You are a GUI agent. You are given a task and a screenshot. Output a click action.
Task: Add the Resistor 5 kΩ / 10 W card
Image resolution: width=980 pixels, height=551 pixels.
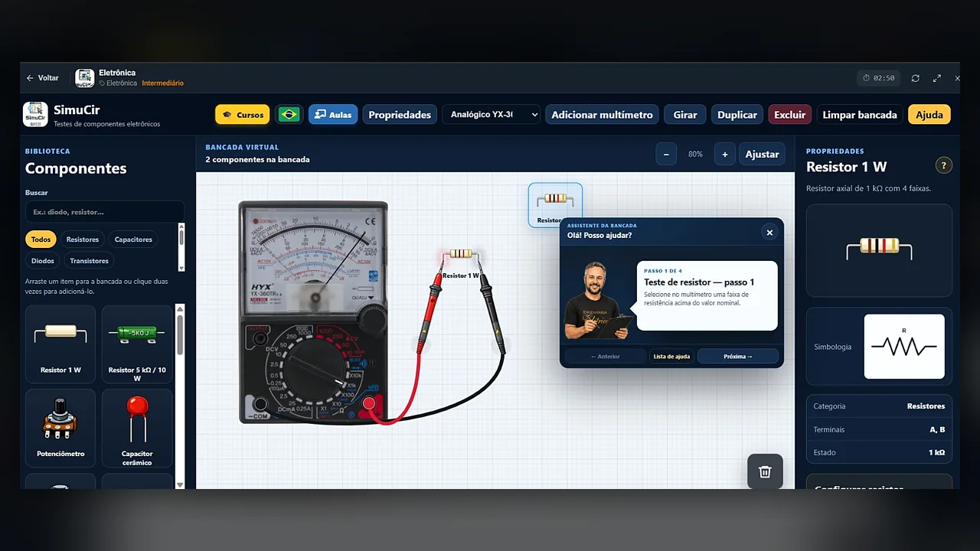[137, 344]
